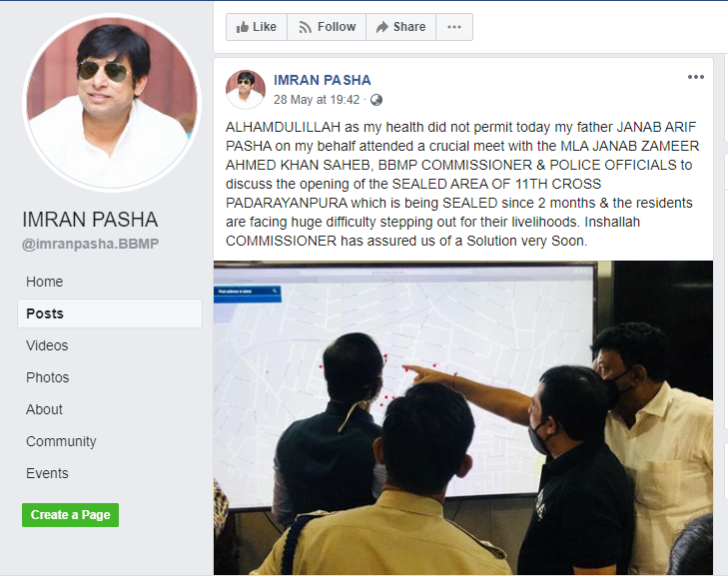Click the green Create a Page button
The height and width of the screenshot is (580, 728).
[70, 515]
